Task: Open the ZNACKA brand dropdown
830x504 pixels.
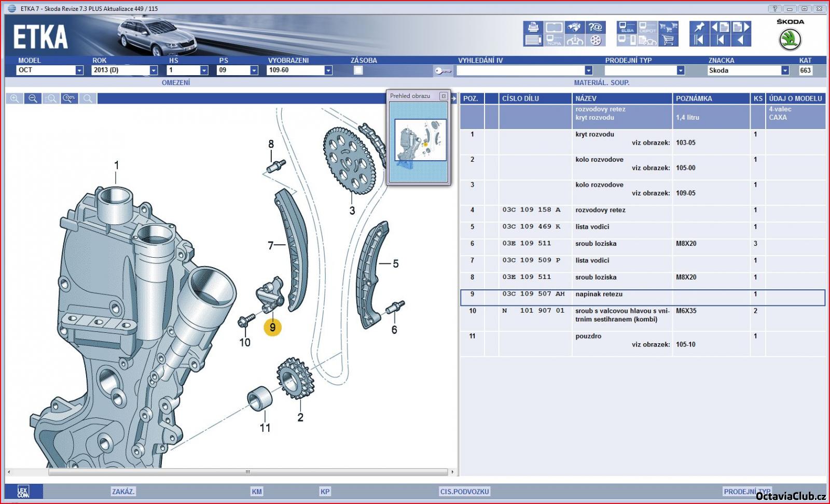Action: click(785, 71)
